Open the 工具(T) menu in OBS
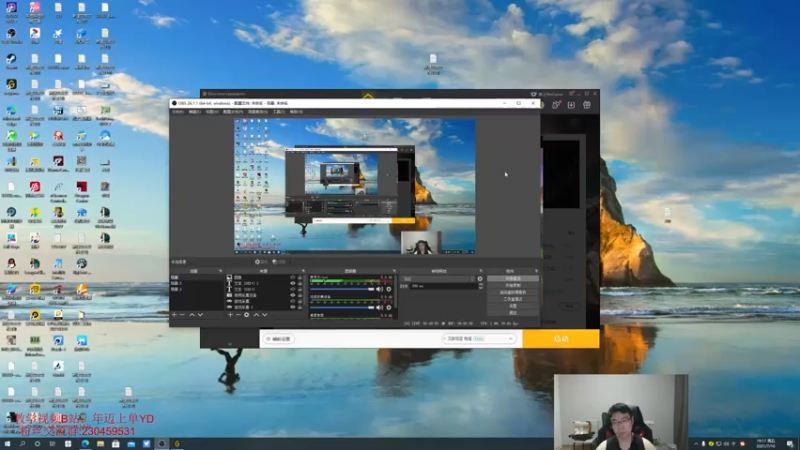This screenshot has width=800, height=450. [279, 112]
